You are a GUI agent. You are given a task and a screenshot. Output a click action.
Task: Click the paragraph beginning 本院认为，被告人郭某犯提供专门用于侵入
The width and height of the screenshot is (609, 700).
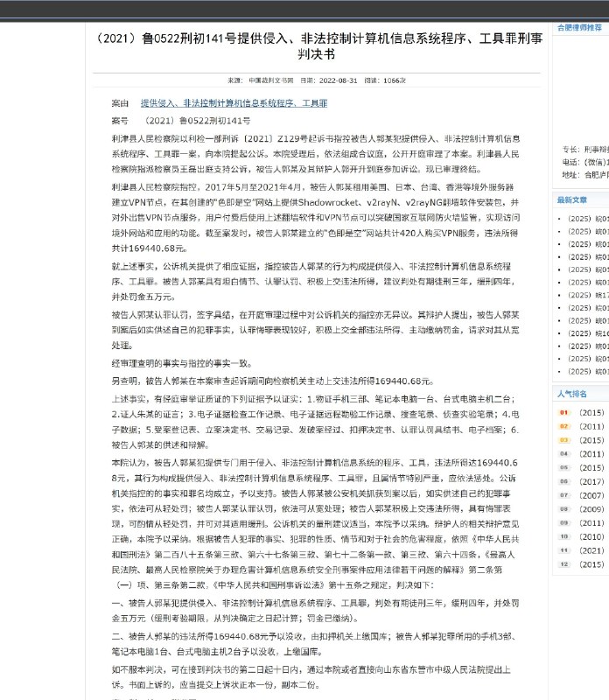316,523
